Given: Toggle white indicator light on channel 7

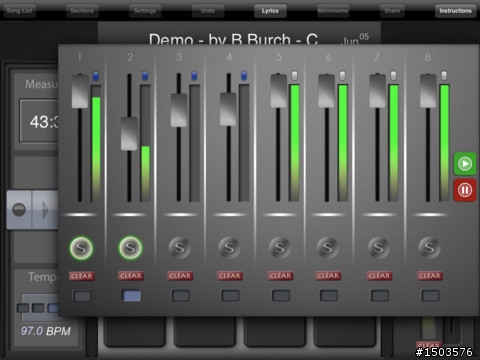Looking at the screenshot, I should pos(393,76).
